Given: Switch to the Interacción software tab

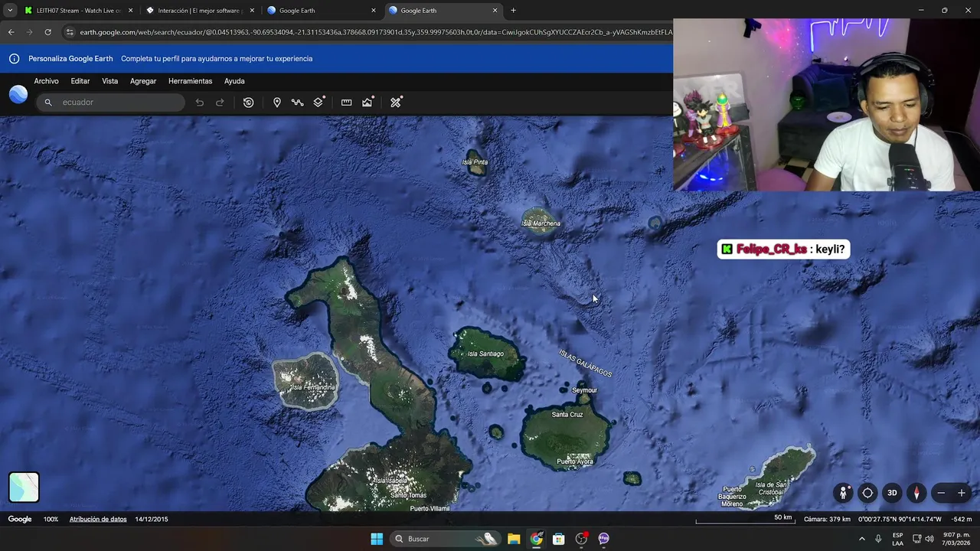Looking at the screenshot, I should pyautogui.click(x=199, y=11).
